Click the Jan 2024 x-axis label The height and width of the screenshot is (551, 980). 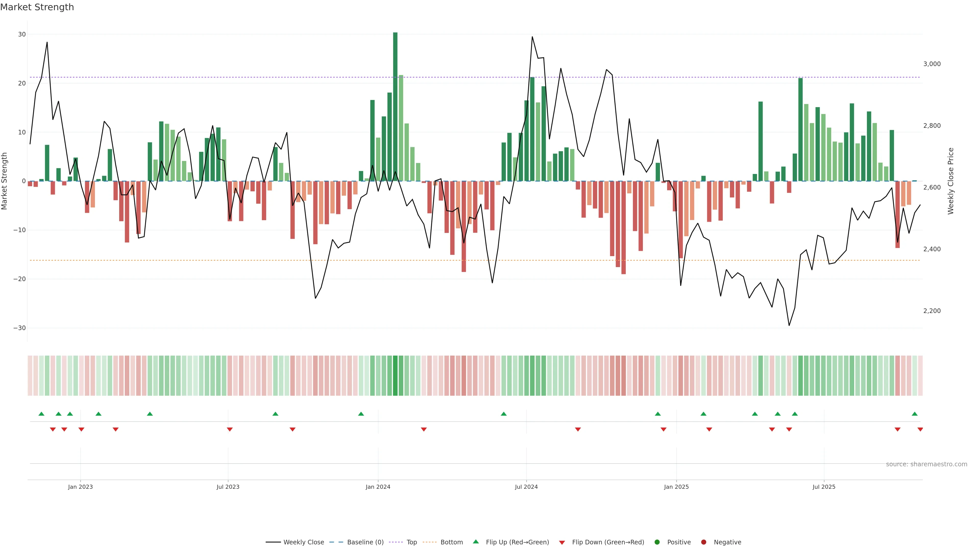point(378,486)
